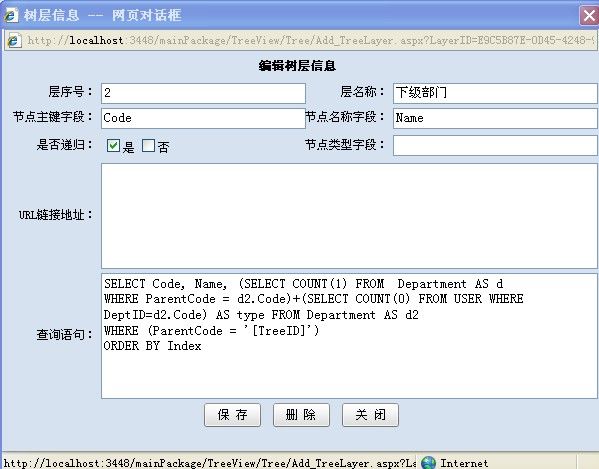Screen dimensions: 599x469
Task: Click the title bar text 树层信息 -- 网页对话框
Action: (x=102, y=15)
